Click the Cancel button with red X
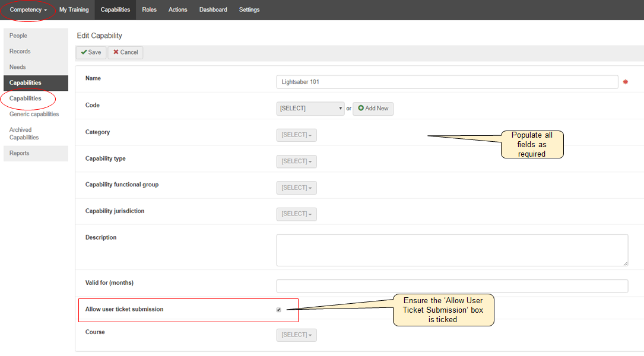 coord(125,52)
